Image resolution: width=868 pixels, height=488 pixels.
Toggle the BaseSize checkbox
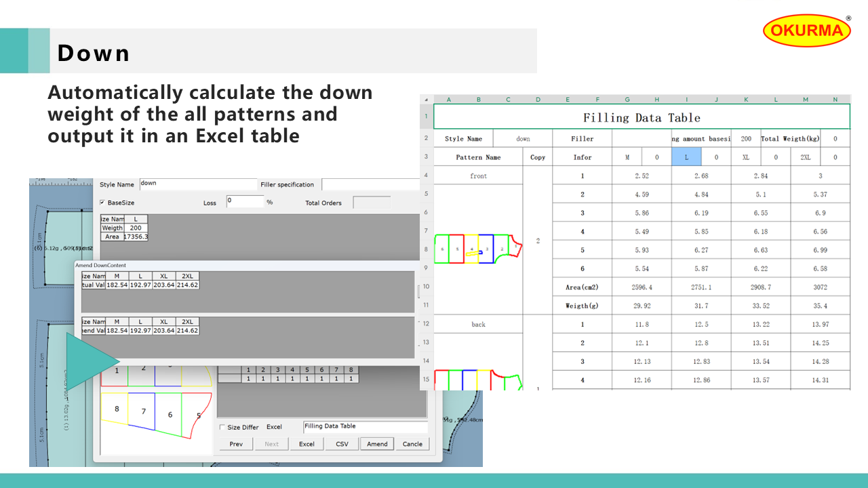[102, 203]
